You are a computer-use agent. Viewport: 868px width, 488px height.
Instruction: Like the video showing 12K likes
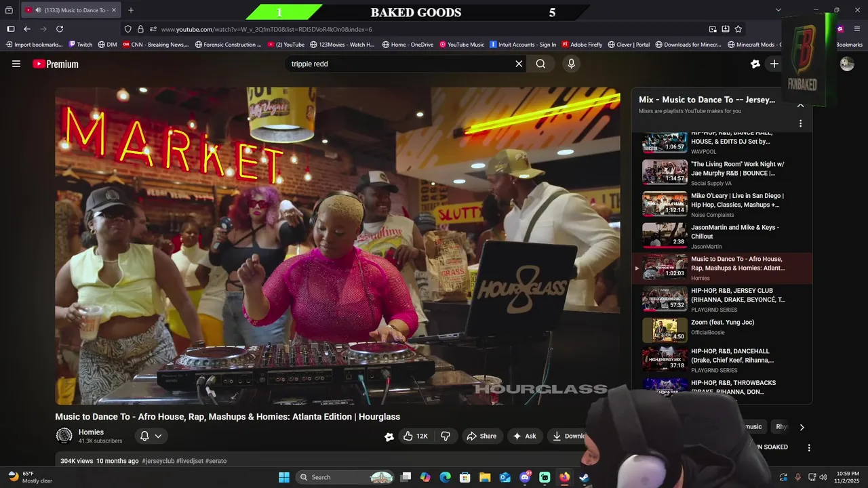coord(416,436)
